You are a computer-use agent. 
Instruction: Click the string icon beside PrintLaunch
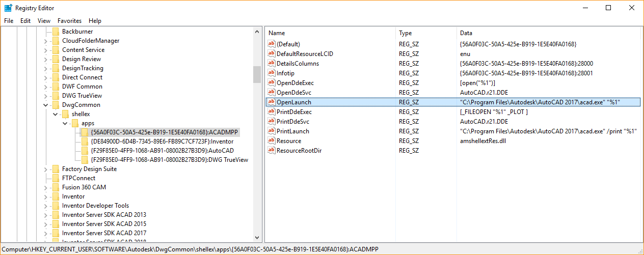tap(271, 131)
